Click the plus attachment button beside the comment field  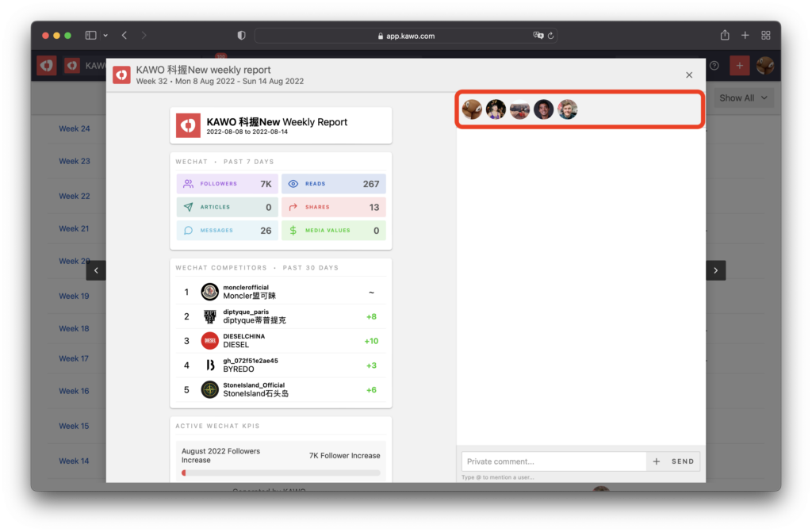[656, 461]
